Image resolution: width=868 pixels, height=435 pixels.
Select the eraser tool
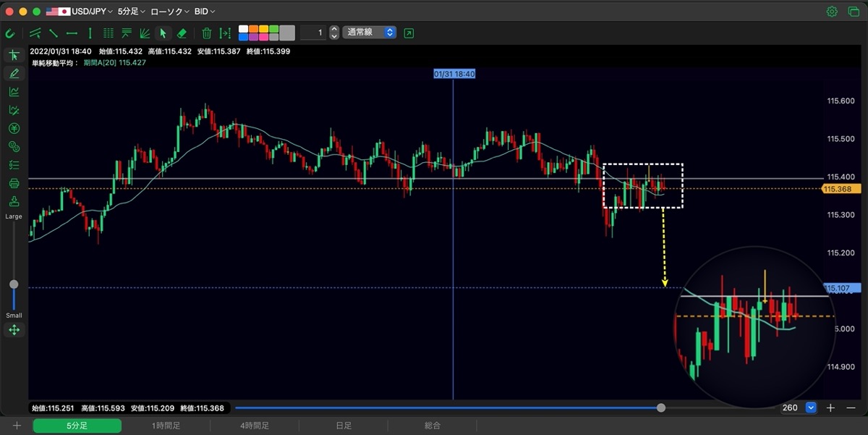click(x=182, y=33)
